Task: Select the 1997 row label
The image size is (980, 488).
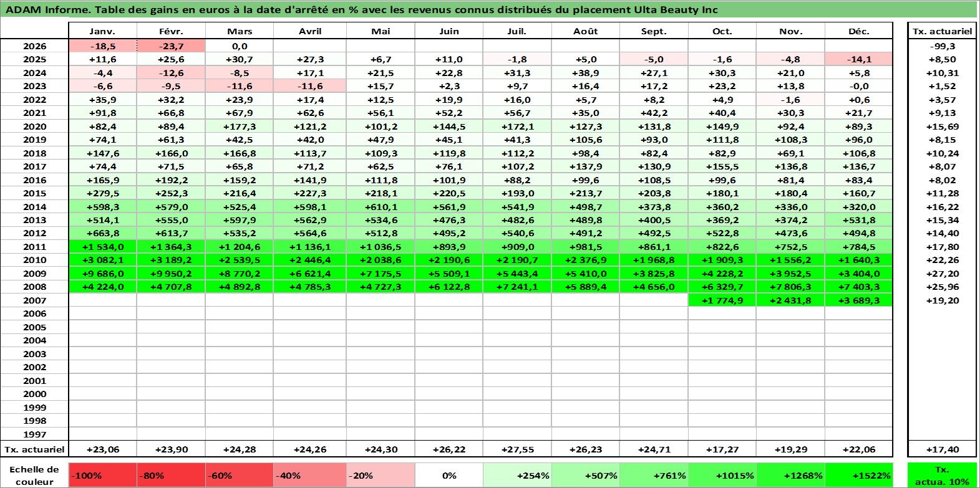Action: (x=34, y=434)
